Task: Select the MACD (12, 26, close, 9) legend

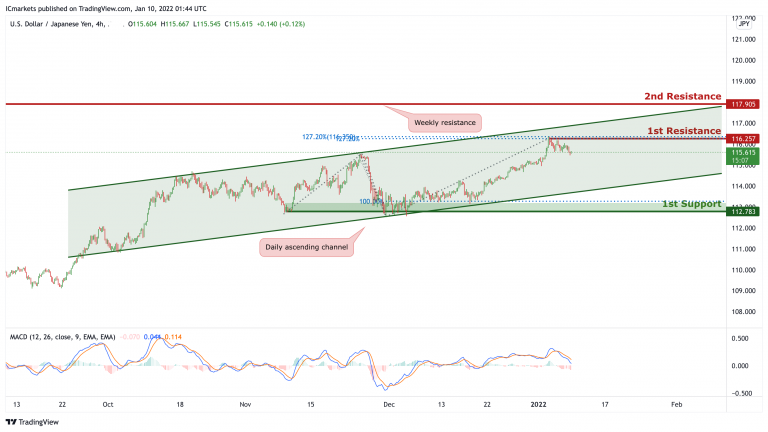Action: coord(63,337)
